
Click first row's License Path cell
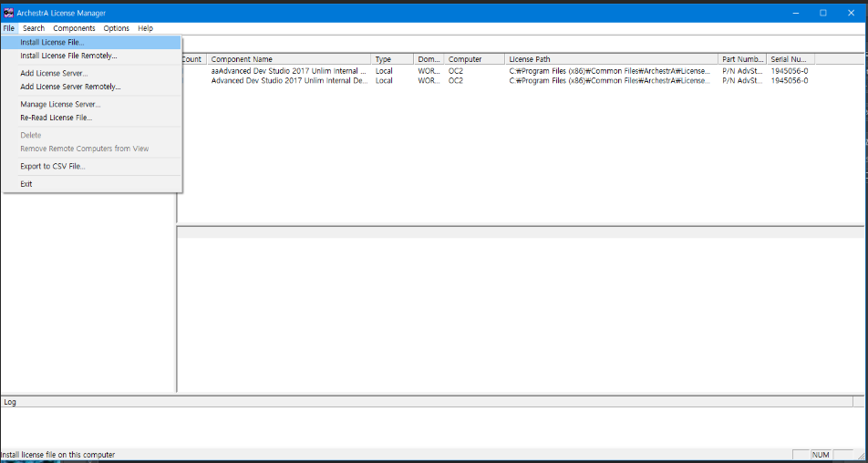pos(610,71)
